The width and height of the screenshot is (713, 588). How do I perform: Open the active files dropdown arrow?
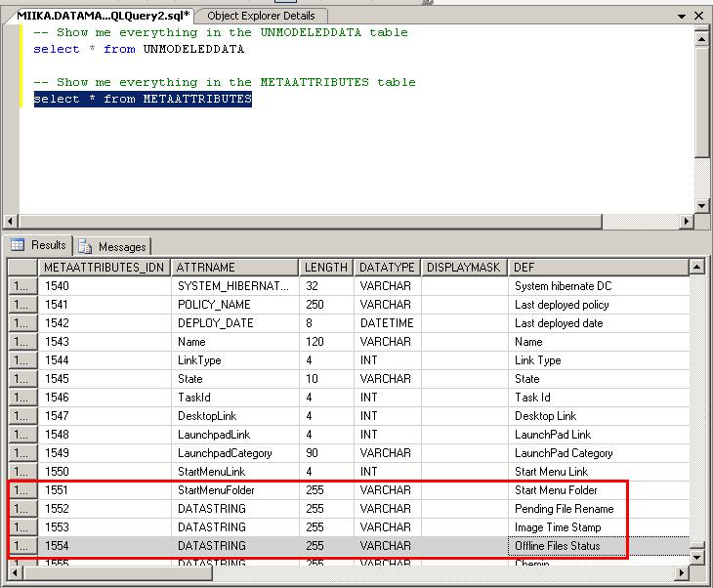pyautogui.click(x=681, y=17)
